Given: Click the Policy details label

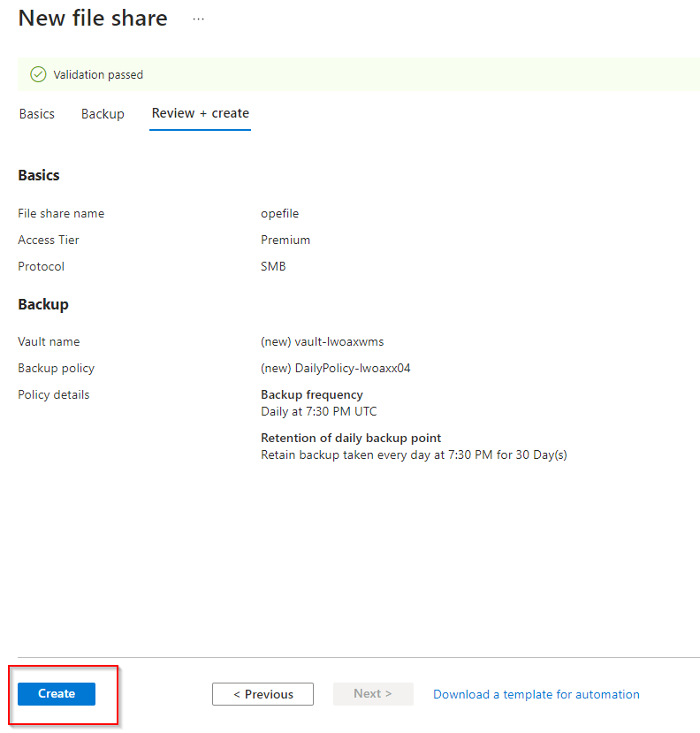Looking at the screenshot, I should pos(54,394).
